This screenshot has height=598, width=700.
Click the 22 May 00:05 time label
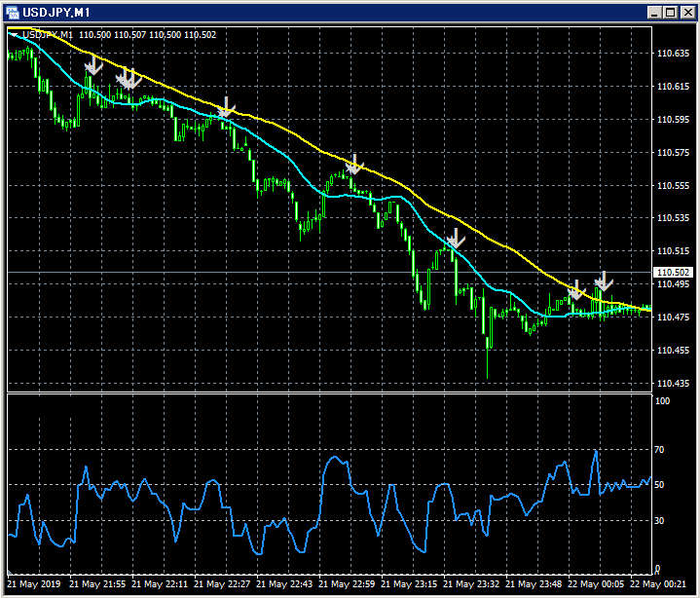pyautogui.click(x=596, y=584)
